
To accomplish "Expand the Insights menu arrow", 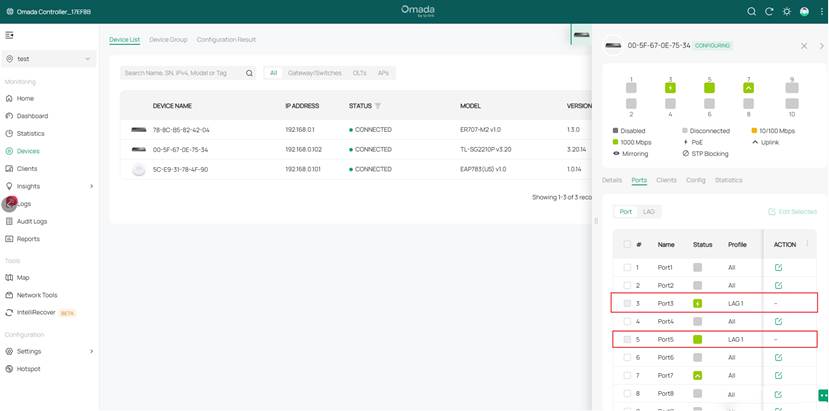I will [91, 186].
